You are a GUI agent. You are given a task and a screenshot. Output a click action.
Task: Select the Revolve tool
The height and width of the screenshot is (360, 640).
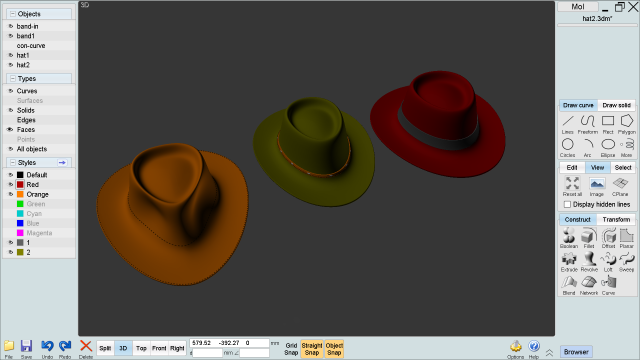click(x=589, y=262)
